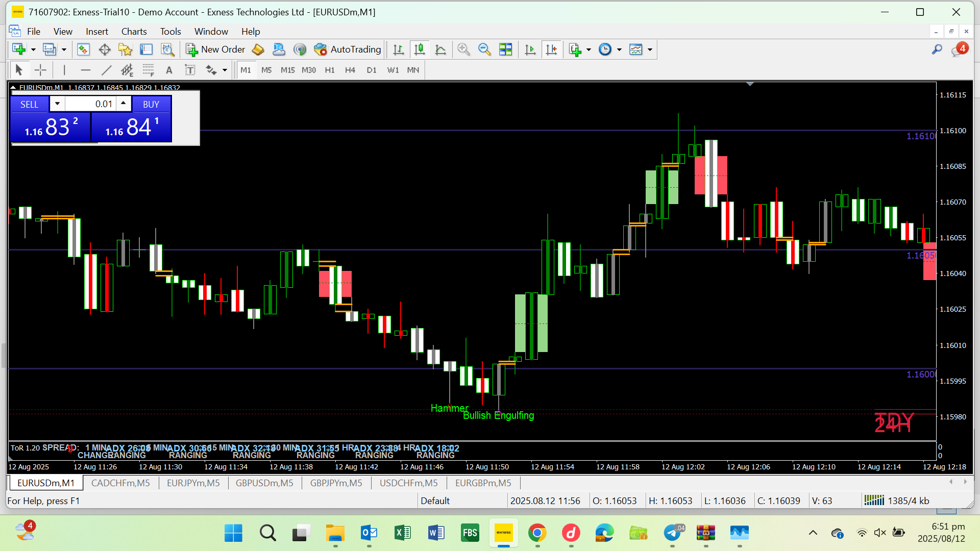This screenshot has height=551, width=980.
Task: Open Data Window crosshair icon
Action: [105, 49]
